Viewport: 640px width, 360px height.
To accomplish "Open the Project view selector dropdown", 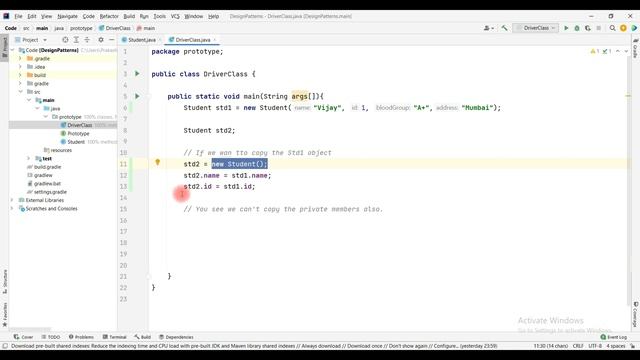I will (31, 40).
